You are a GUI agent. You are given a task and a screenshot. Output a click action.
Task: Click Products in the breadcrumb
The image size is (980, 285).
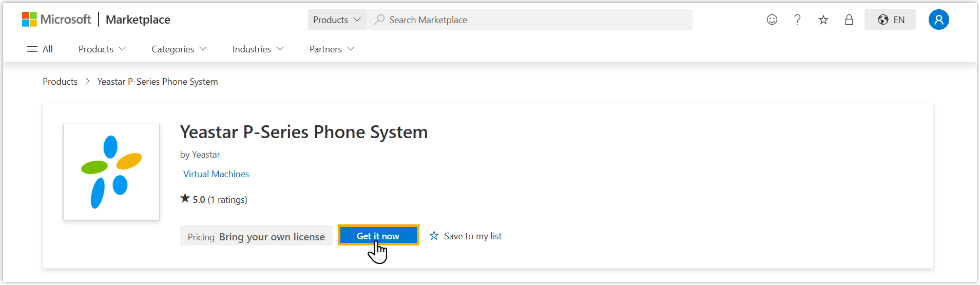[x=60, y=82]
